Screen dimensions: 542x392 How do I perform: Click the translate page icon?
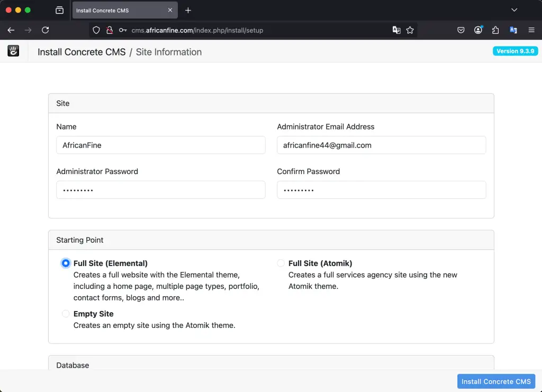click(396, 30)
